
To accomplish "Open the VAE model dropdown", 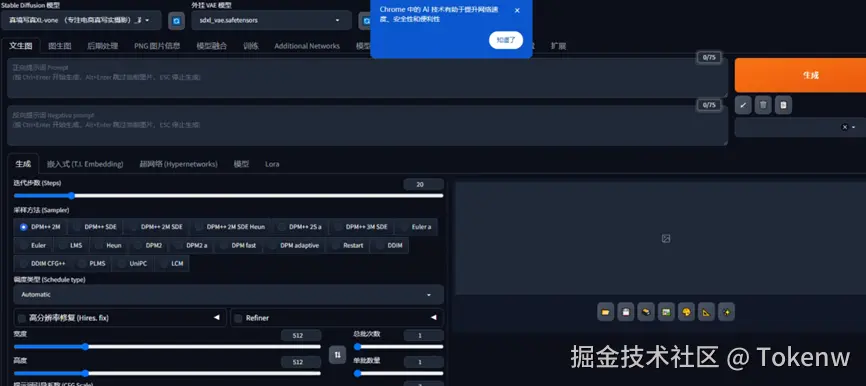I will (271, 20).
